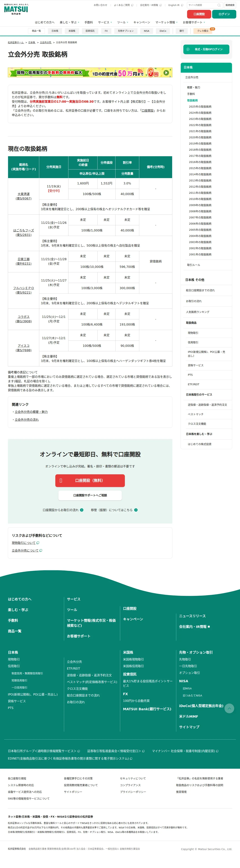Click the MATSUI logo in the header
Image resolution: width=240 pixels, height=868 pixels.
click(16, 10)
